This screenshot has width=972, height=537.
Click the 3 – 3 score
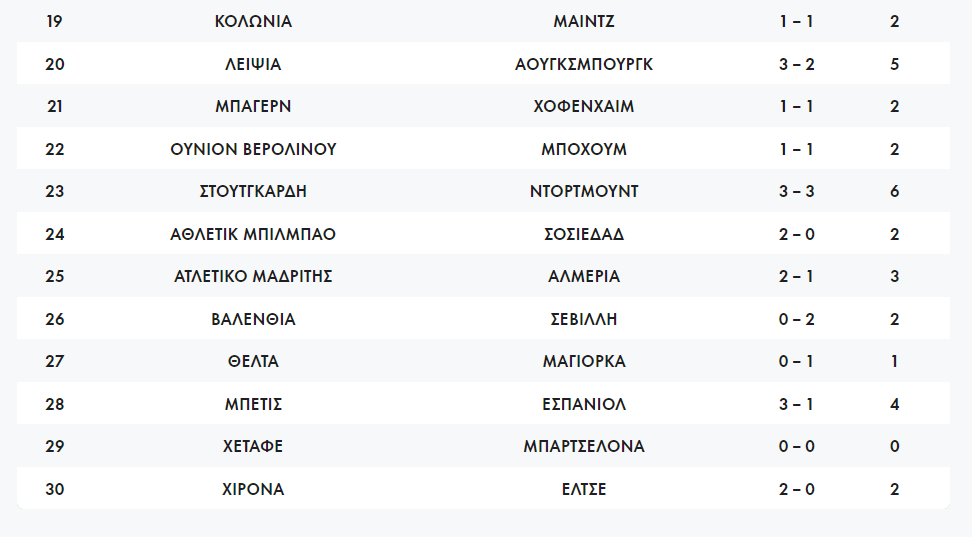click(x=796, y=191)
